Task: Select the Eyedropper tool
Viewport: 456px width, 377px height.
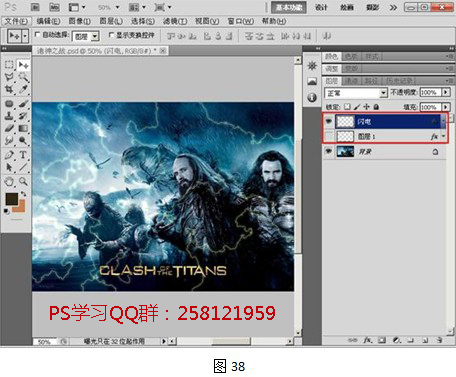Action: (x=23, y=89)
